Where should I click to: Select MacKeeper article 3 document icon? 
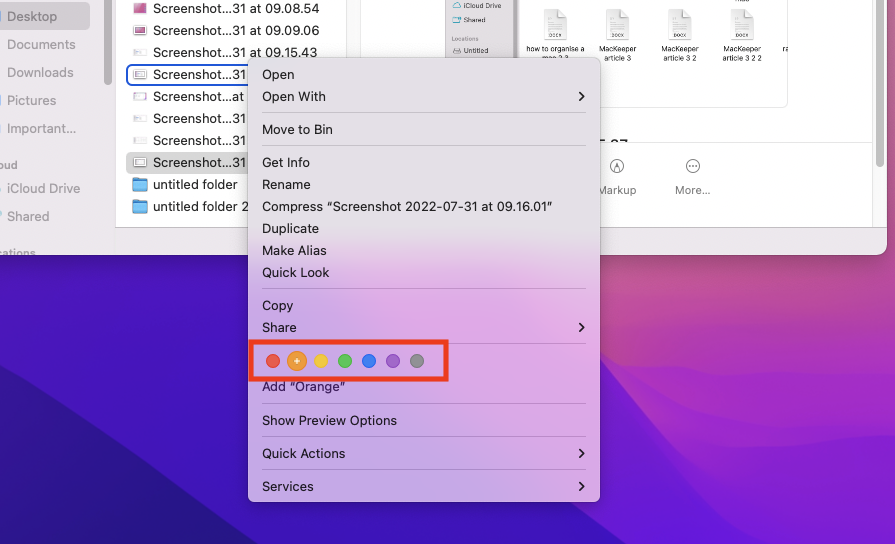(x=617, y=25)
